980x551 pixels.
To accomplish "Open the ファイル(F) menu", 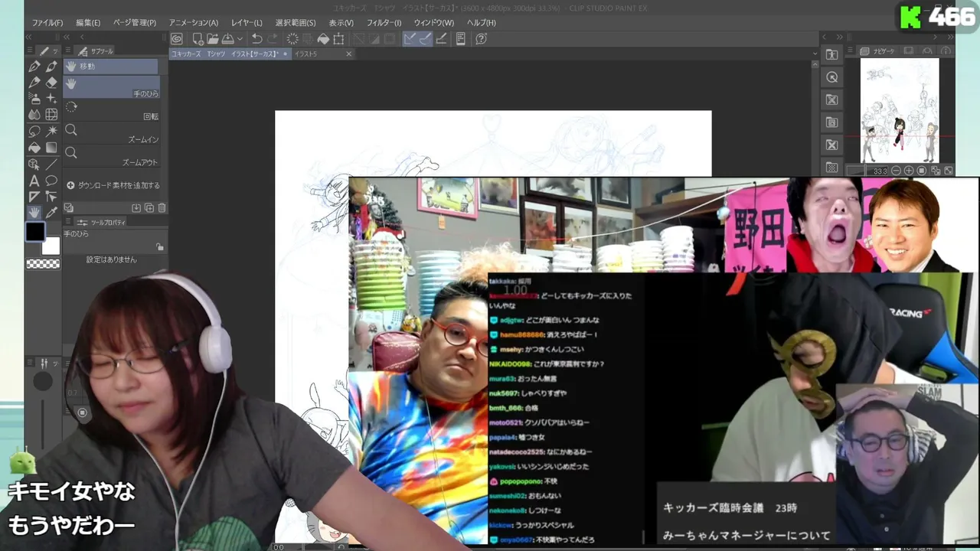I will 47,23.
